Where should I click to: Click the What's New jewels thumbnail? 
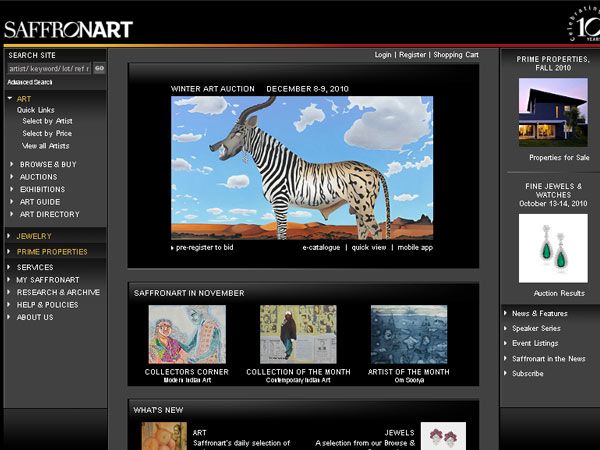(443, 436)
